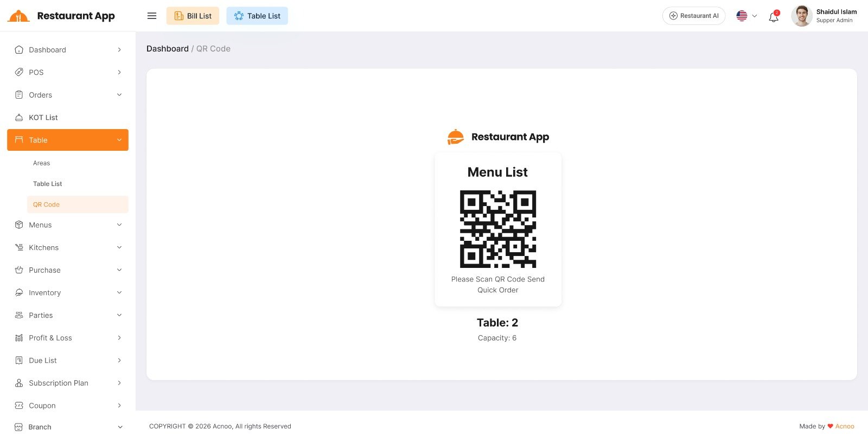
Task: Expand the Dashboard chevron
Action: click(119, 50)
